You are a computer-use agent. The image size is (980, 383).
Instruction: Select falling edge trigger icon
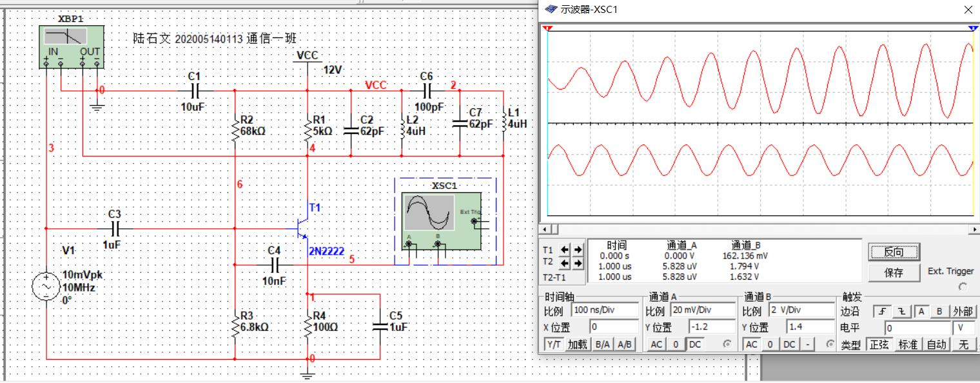click(901, 311)
